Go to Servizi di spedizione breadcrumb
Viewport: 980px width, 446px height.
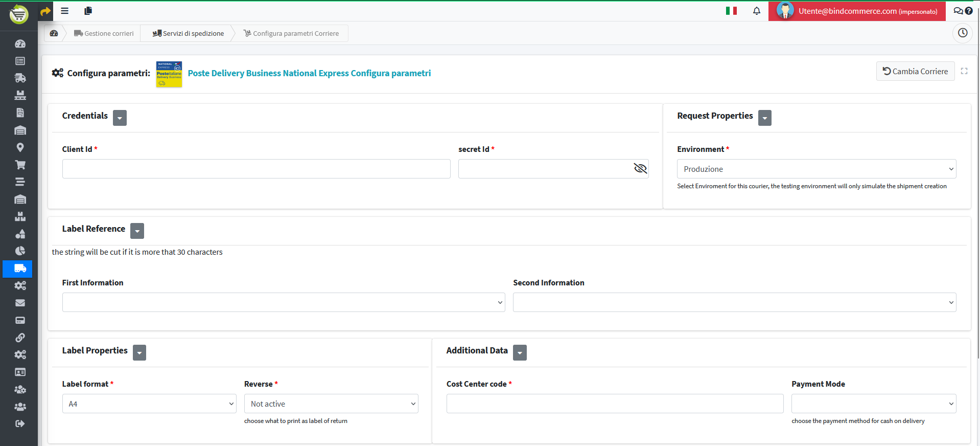click(x=188, y=33)
